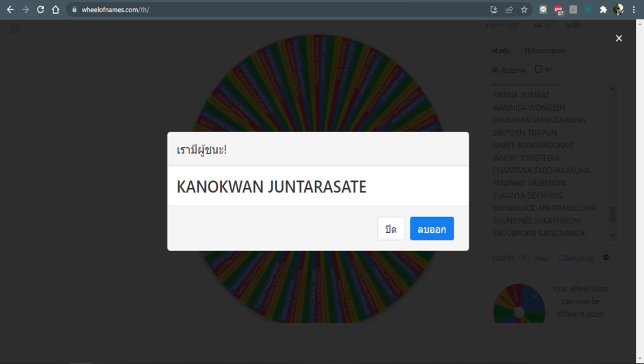Open Chrome three-dot menu
The width and height of the screenshot is (644, 364).
tap(634, 9)
